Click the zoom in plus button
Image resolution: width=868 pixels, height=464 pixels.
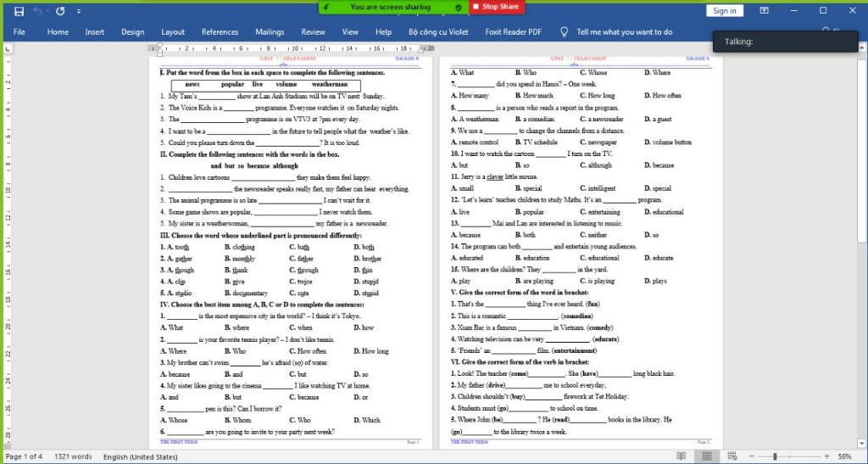tap(826, 456)
